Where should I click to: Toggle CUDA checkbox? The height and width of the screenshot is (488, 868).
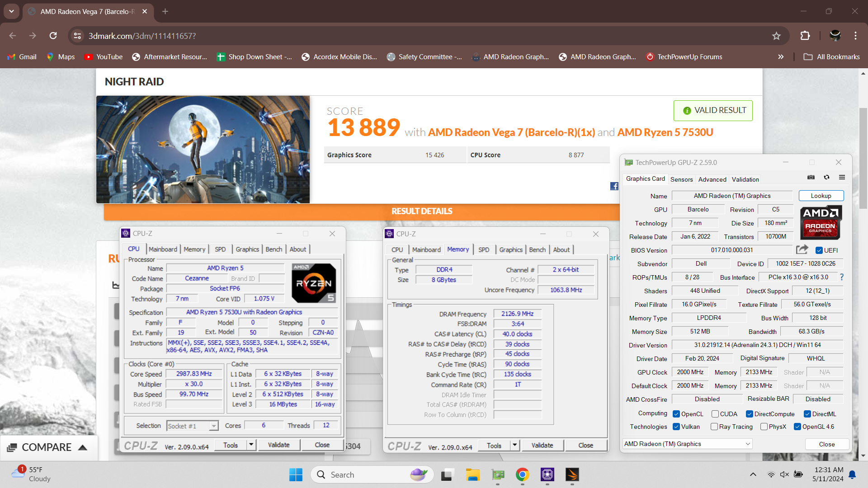pos(715,414)
